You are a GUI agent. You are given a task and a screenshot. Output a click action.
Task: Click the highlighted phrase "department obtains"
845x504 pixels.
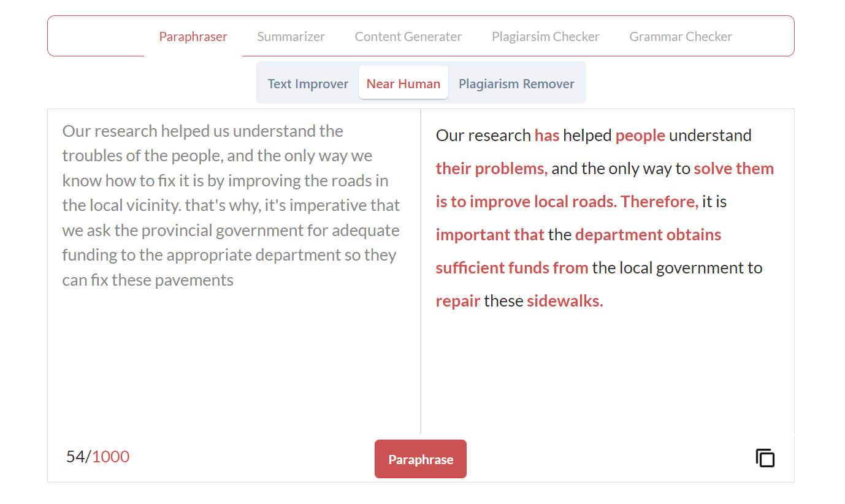(x=648, y=235)
